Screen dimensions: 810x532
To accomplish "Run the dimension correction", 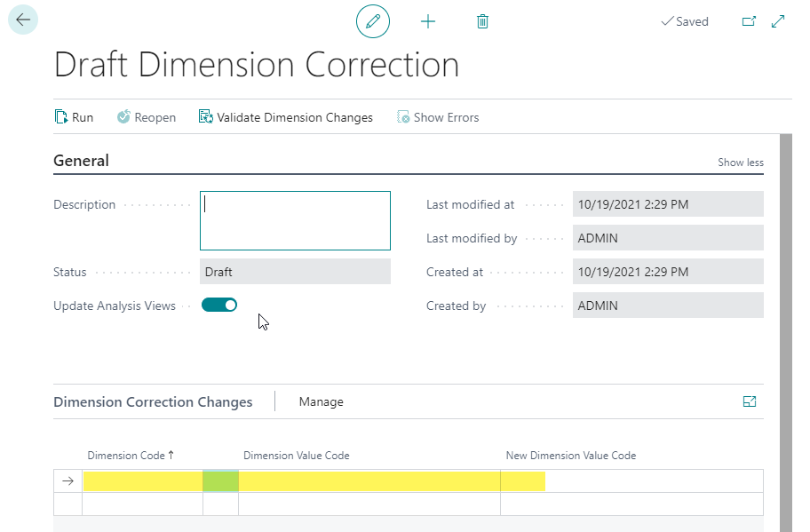I will click(83, 118).
